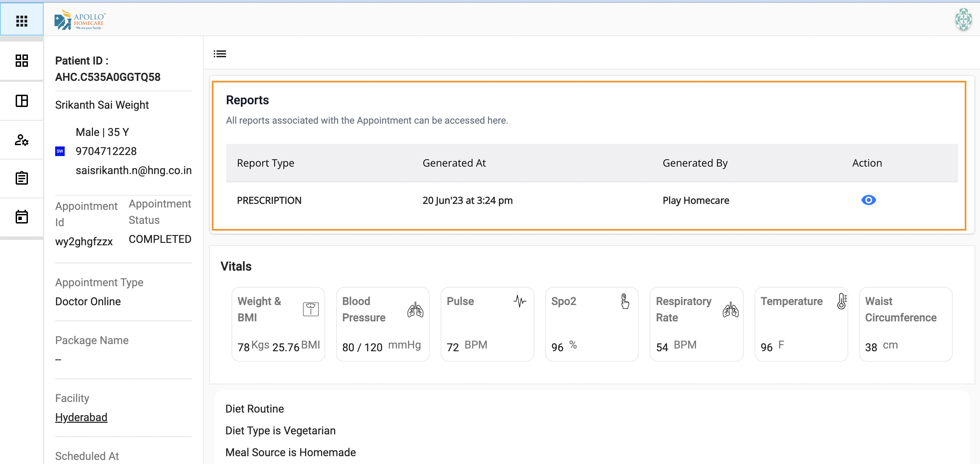Click the Apollo Homecare logo
980x464 pixels.
pos(80,20)
